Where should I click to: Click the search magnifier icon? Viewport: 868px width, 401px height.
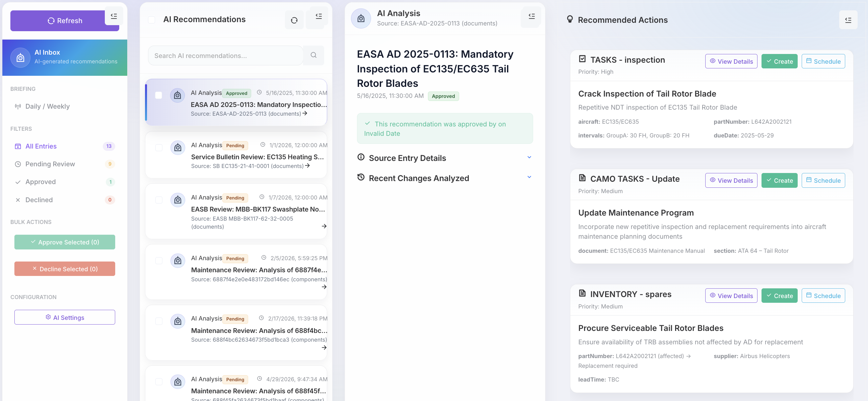(313, 55)
